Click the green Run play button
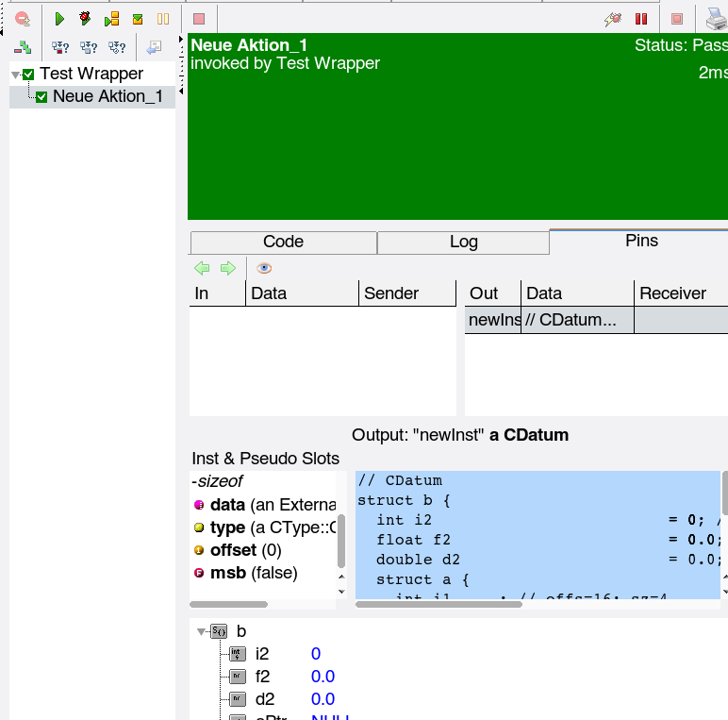Viewport: 728px width, 720px height. click(59, 19)
